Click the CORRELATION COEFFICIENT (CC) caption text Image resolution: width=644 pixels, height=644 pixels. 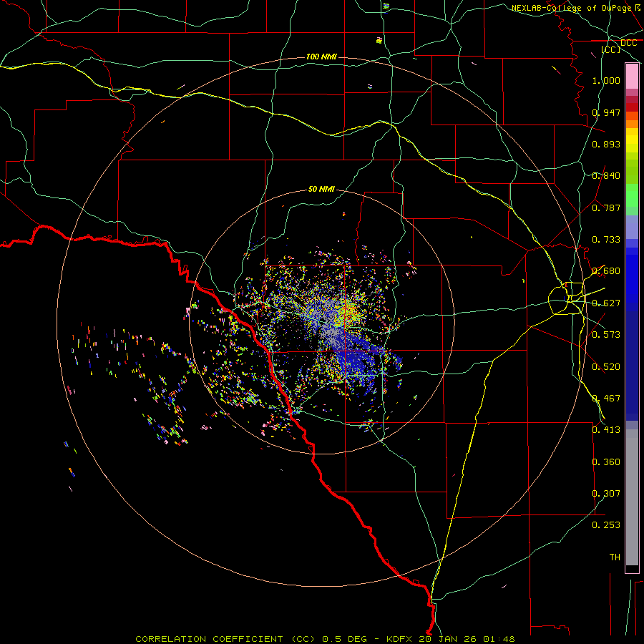(225, 639)
